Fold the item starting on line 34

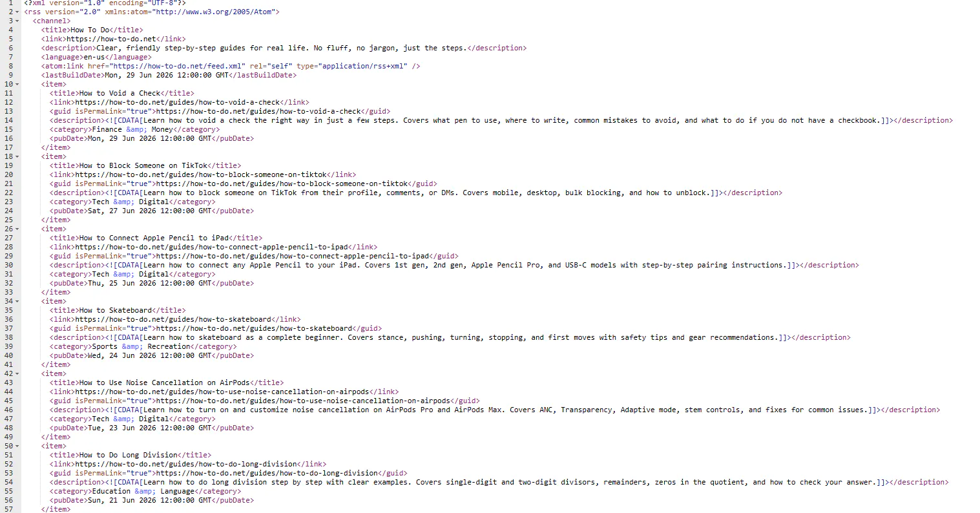(x=17, y=301)
